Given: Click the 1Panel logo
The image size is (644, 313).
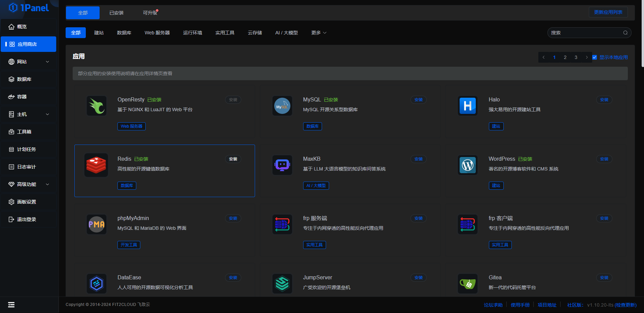Looking at the screenshot, I should coord(29,8).
